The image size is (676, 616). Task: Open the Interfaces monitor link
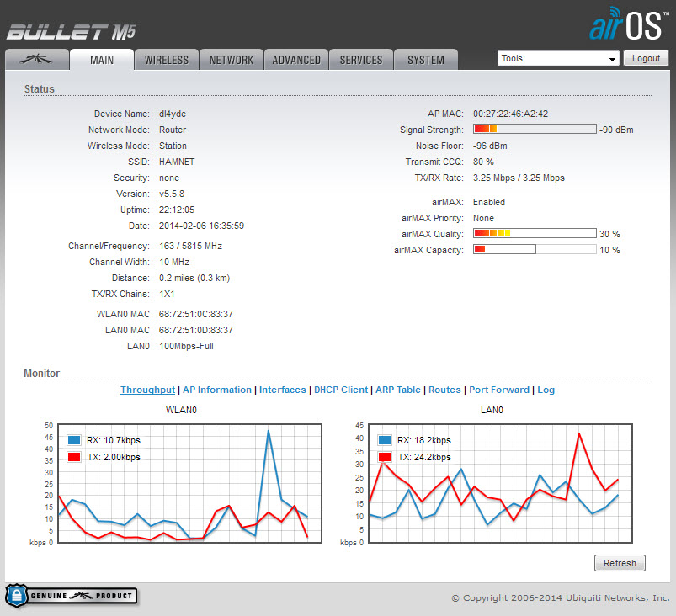click(282, 390)
